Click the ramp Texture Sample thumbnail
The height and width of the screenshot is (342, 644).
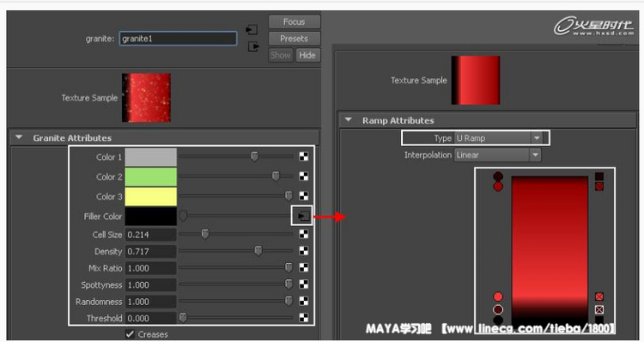[476, 80]
